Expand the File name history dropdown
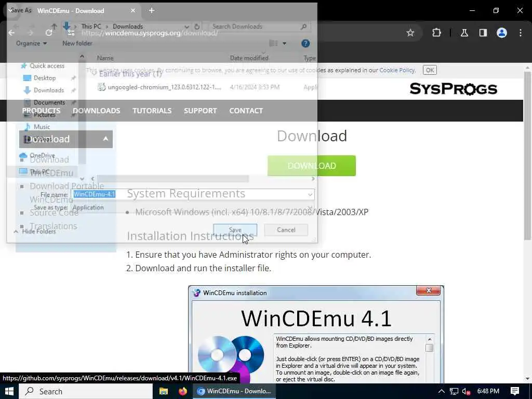 coord(310,194)
